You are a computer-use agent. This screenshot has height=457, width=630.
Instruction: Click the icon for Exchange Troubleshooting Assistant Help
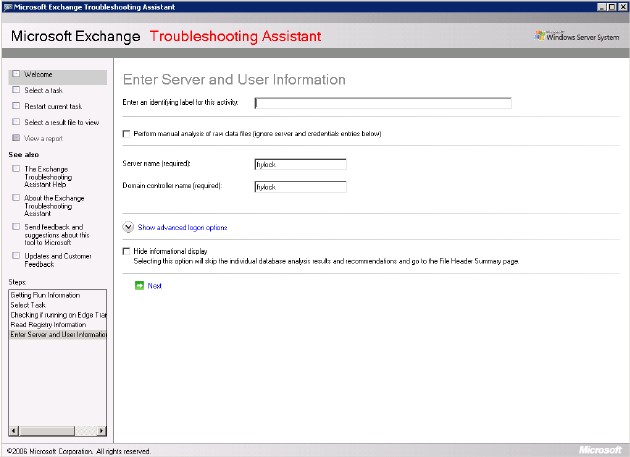point(16,169)
